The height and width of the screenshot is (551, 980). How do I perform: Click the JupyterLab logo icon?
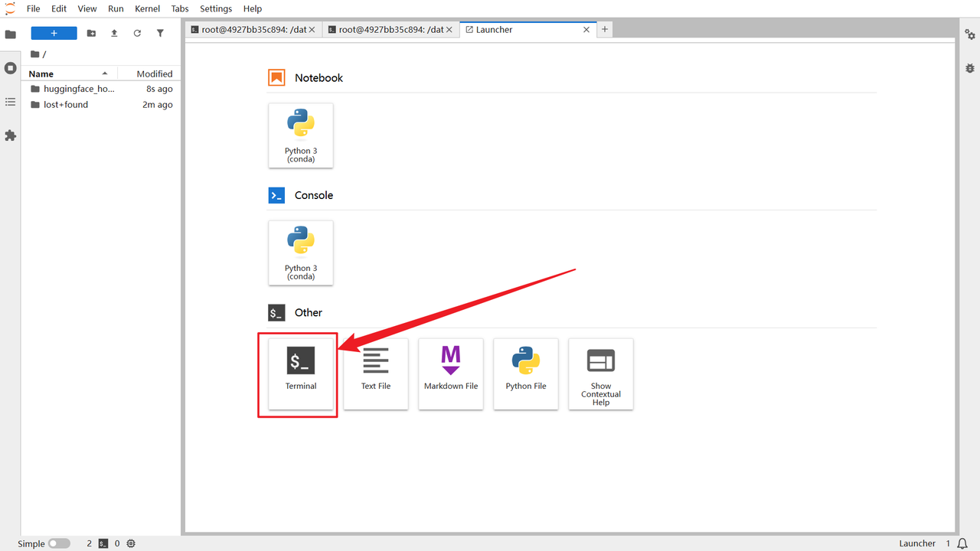point(10,8)
